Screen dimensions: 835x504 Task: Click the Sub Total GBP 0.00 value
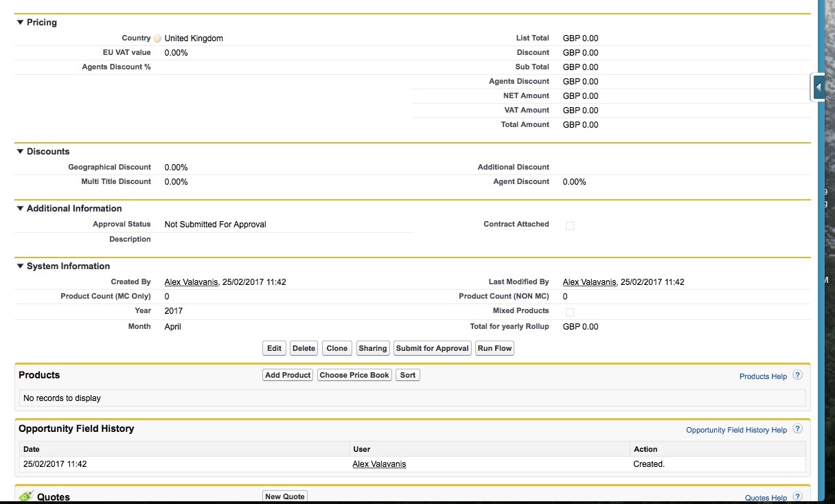[x=580, y=67]
